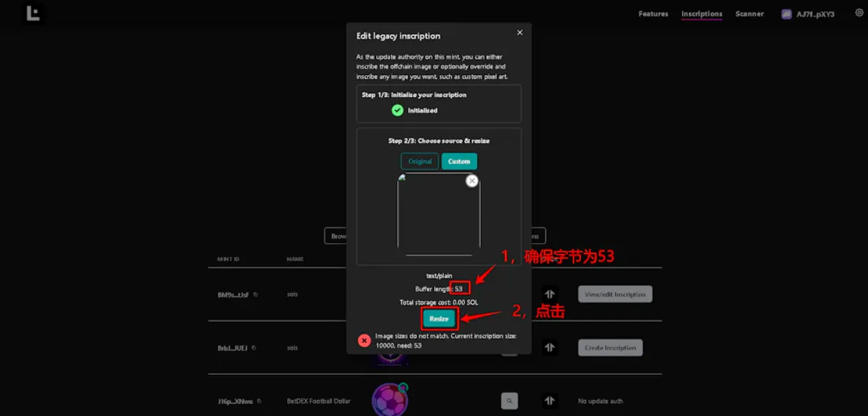Image resolution: width=868 pixels, height=416 pixels.
Task: Click 'Step 2/3: Choose source & resize' heading
Action: tap(439, 141)
